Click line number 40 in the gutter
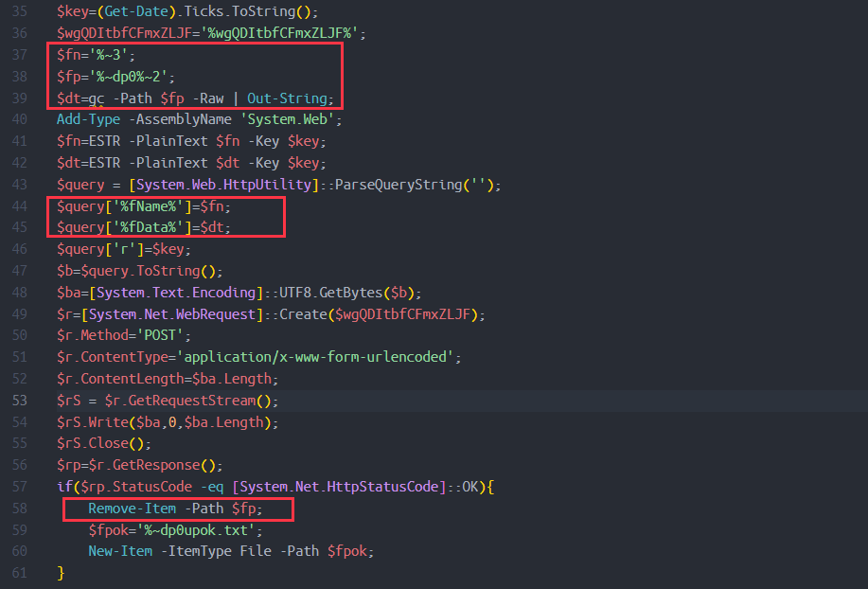This screenshot has height=589, width=868. point(19,119)
